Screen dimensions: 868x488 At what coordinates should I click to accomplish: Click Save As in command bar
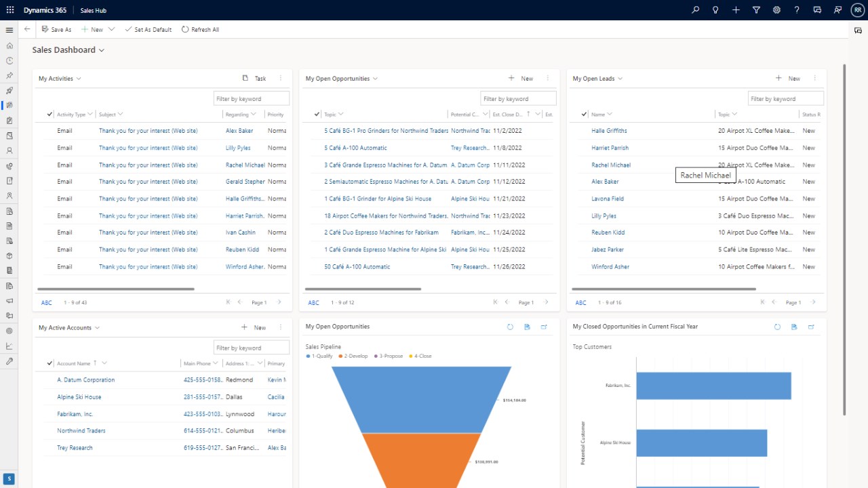56,29
